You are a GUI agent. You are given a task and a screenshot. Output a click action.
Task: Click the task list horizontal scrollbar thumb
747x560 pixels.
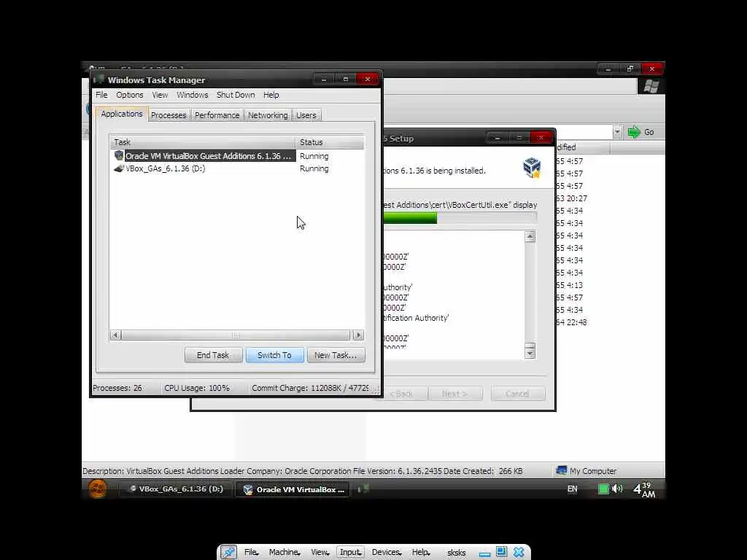point(236,335)
